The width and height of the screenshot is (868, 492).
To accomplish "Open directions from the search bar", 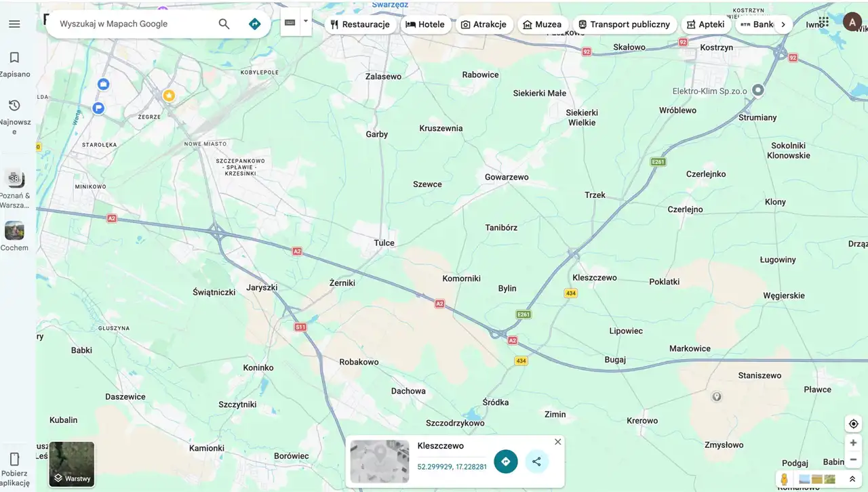I will coord(254,24).
